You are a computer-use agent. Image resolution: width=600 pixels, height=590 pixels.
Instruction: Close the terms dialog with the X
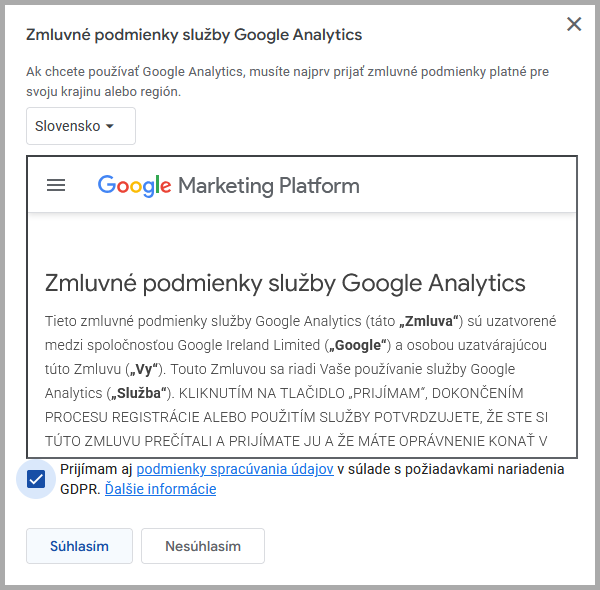tap(574, 24)
